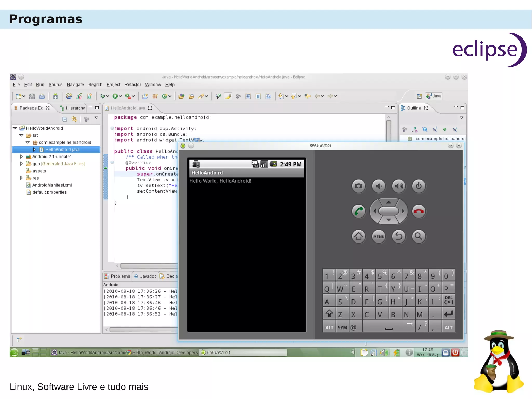Click the Eclipse New toolbar icon
The image size is (532, 399).
coord(18,96)
